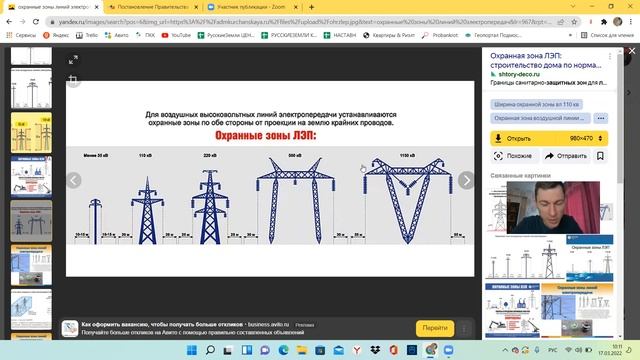
Task: Expand image to fullscreen view
Action: pyautogui.click(x=73, y=60)
